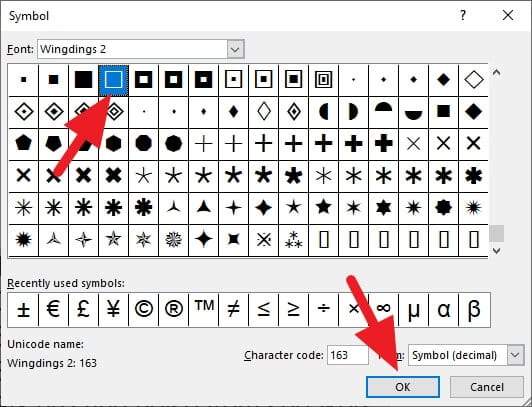Click the Character code input field

pos(348,355)
